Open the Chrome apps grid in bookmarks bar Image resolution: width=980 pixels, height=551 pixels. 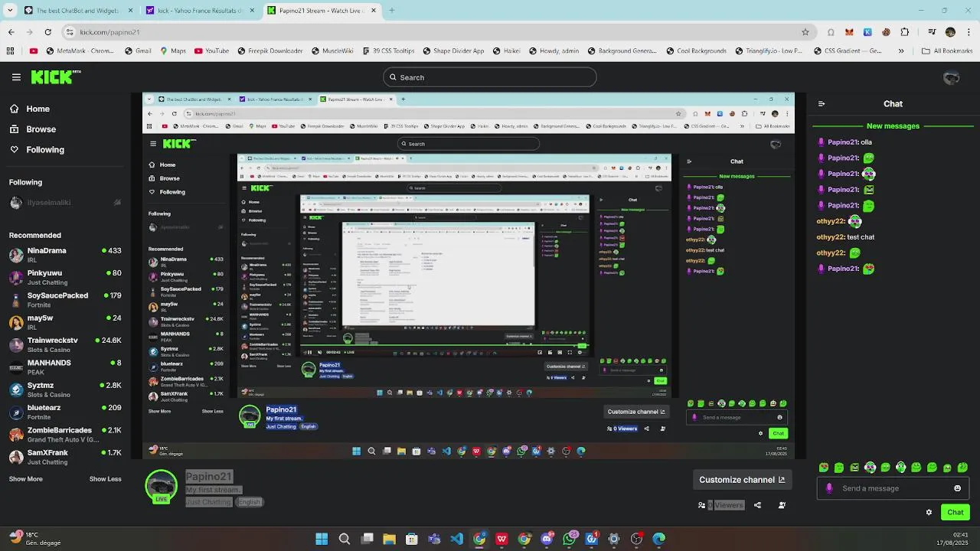[x=10, y=51]
